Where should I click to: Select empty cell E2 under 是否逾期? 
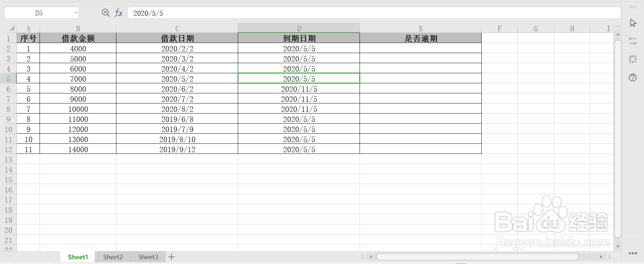[x=421, y=48]
